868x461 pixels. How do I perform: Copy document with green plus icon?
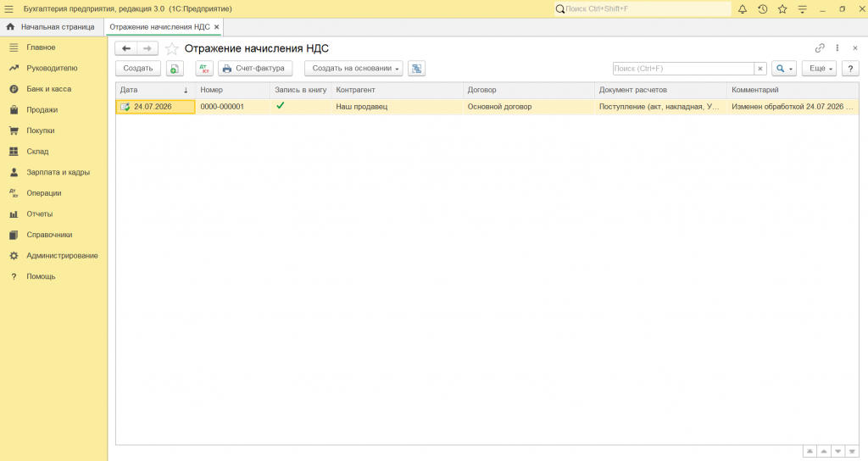point(175,69)
